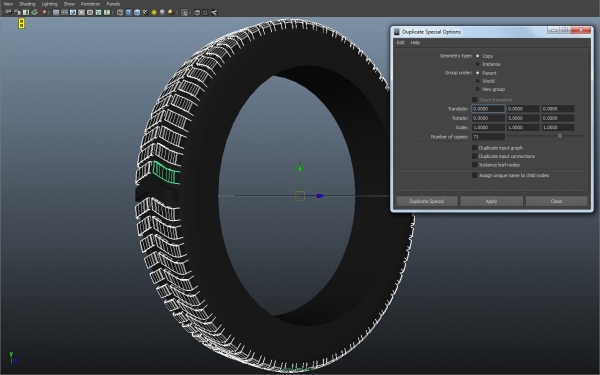Click the Smooth Shade All icon
Screen dimensions: 600x375
pyautogui.click(x=128, y=12)
